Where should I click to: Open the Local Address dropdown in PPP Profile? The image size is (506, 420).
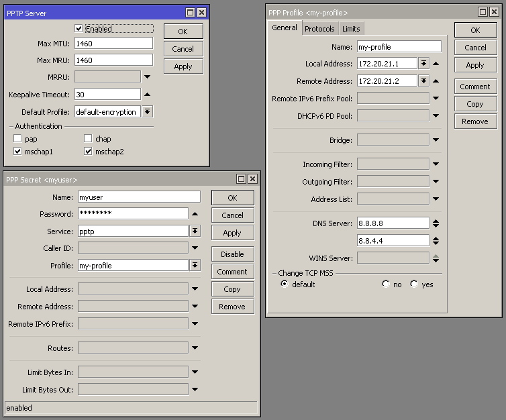pos(423,64)
